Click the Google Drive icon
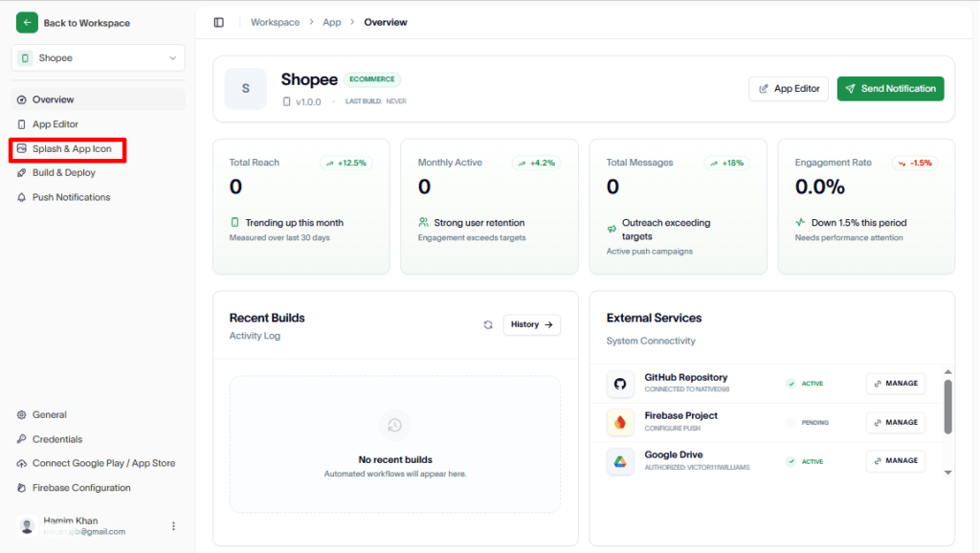The width and height of the screenshot is (980, 553). [620, 462]
